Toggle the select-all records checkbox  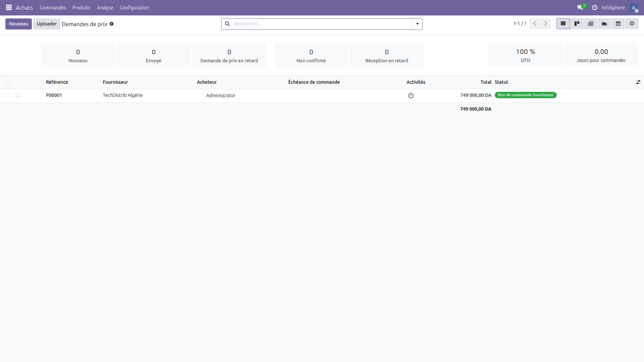coord(8,82)
